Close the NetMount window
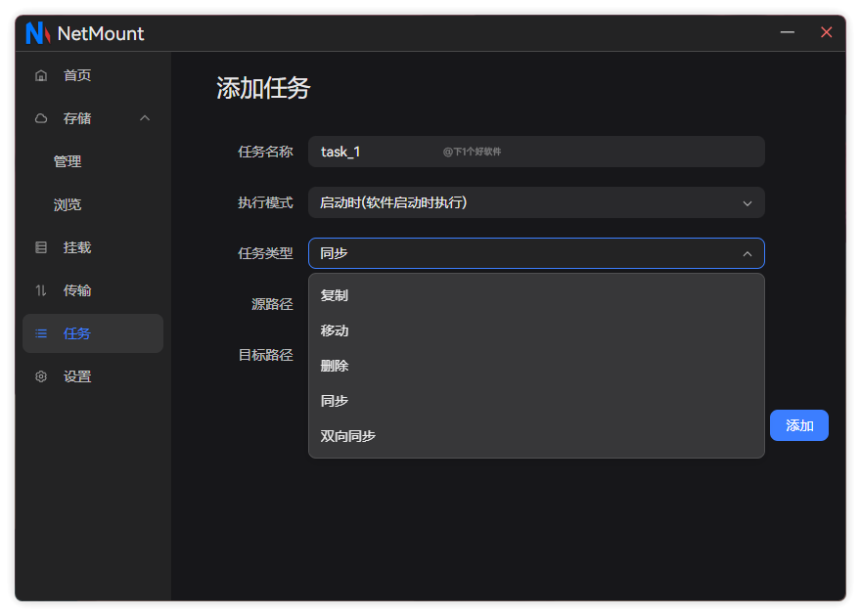The width and height of the screenshot is (861, 616). (x=827, y=32)
